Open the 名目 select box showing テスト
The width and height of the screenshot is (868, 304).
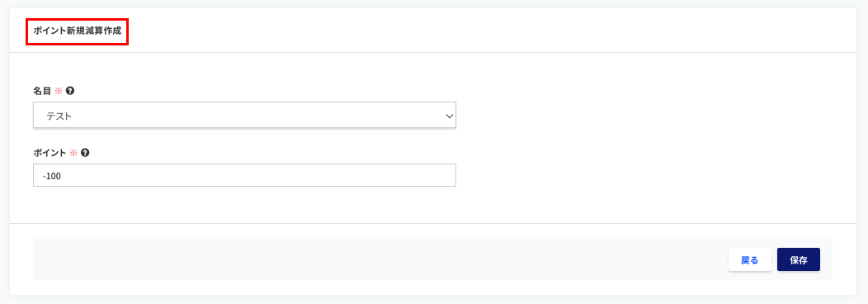245,115
